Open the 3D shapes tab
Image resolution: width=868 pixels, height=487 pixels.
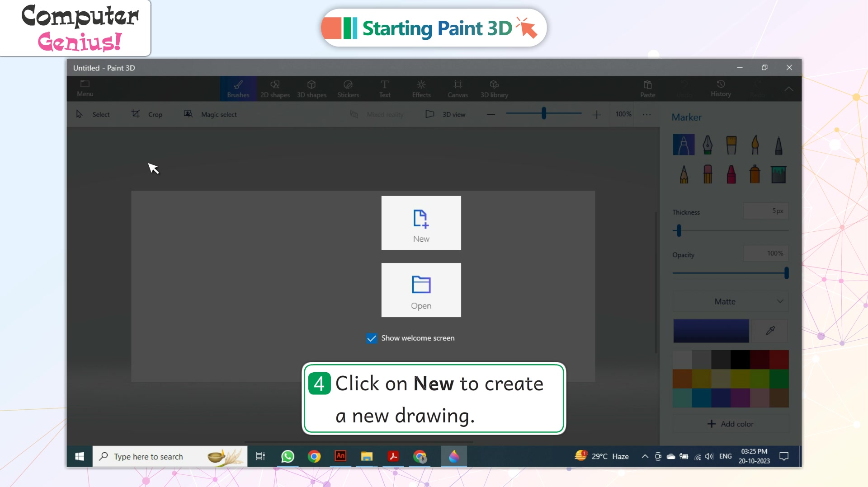point(311,89)
